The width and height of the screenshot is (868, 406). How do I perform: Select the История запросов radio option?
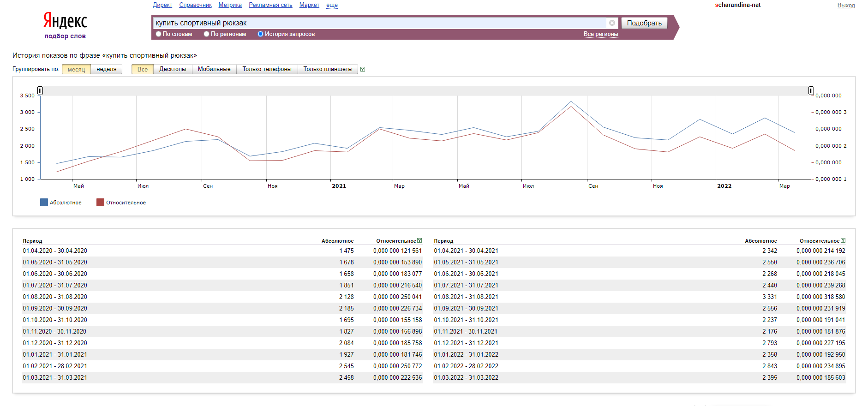260,34
